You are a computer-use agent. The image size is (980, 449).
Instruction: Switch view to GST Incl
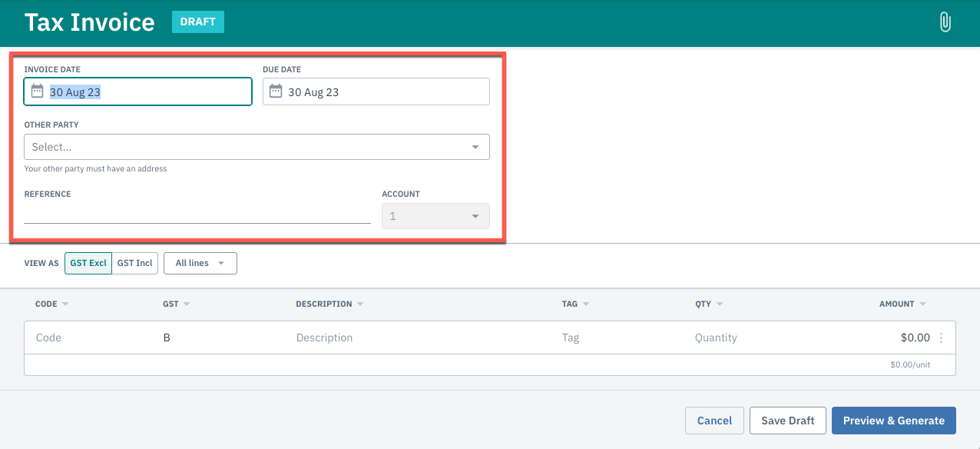click(135, 263)
